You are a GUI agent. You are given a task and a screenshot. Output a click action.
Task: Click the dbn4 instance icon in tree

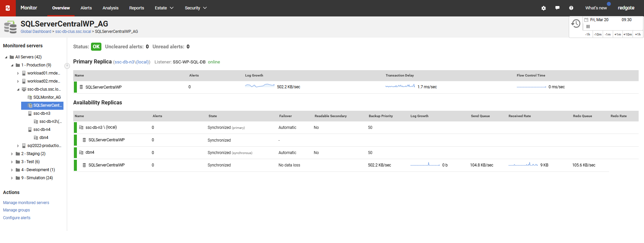[36, 138]
